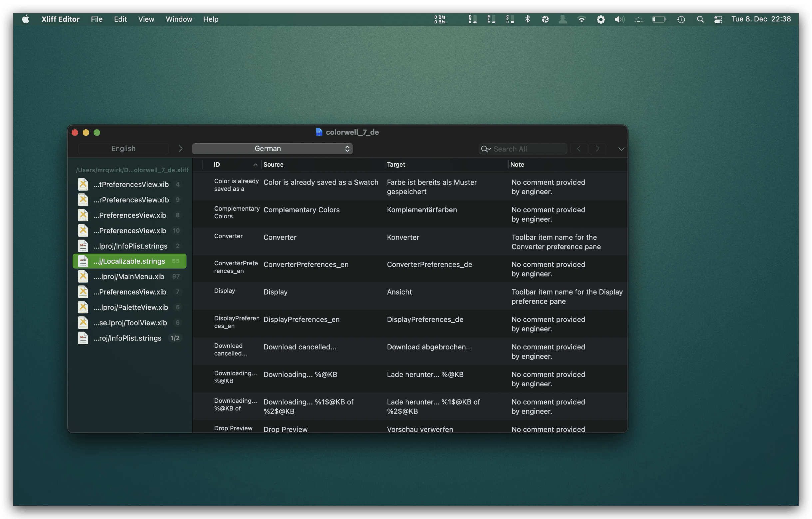Click the colorwell_7_de document title icon
Image resolution: width=812 pixels, height=519 pixels.
click(x=319, y=132)
